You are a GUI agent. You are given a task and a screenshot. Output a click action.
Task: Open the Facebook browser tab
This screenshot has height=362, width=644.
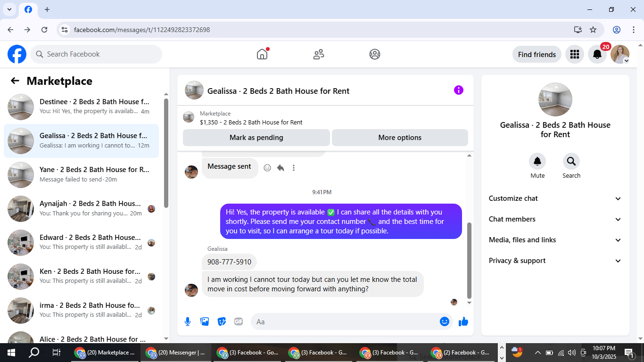28,9
